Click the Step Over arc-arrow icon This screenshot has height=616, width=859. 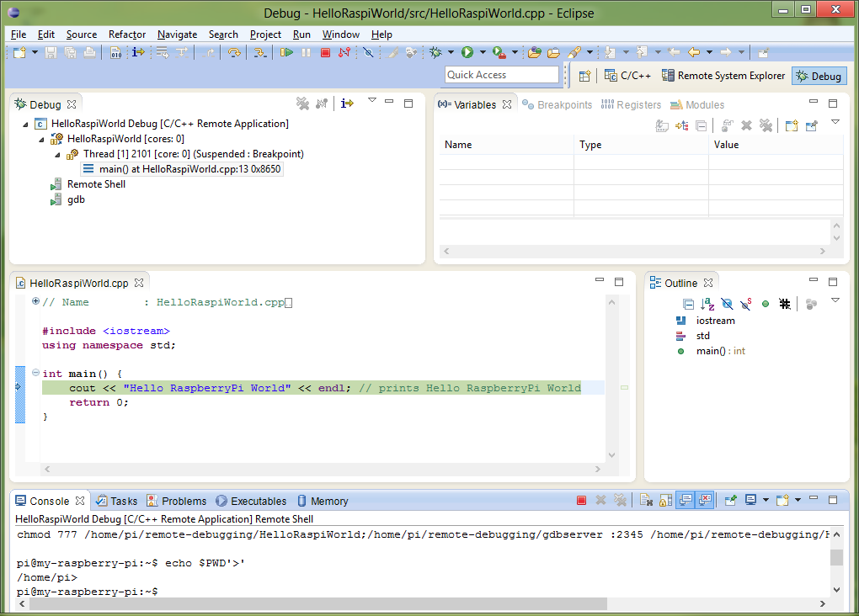click(234, 52)
